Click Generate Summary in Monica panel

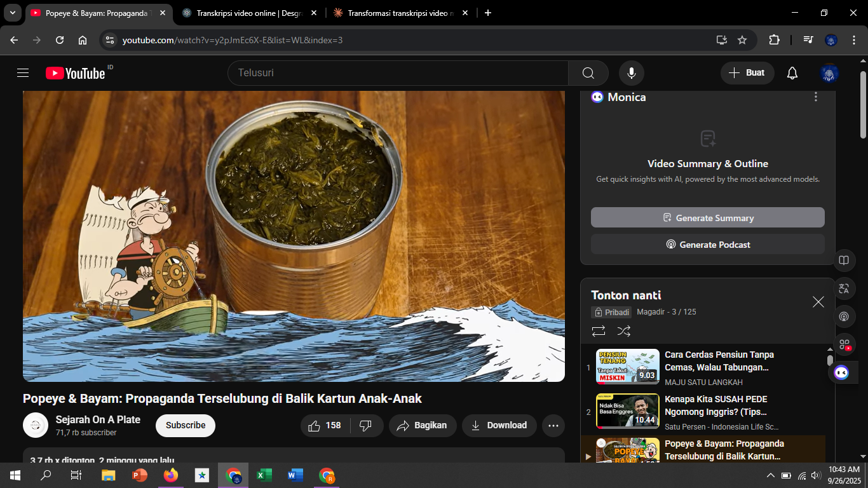(x=708, y=217)
